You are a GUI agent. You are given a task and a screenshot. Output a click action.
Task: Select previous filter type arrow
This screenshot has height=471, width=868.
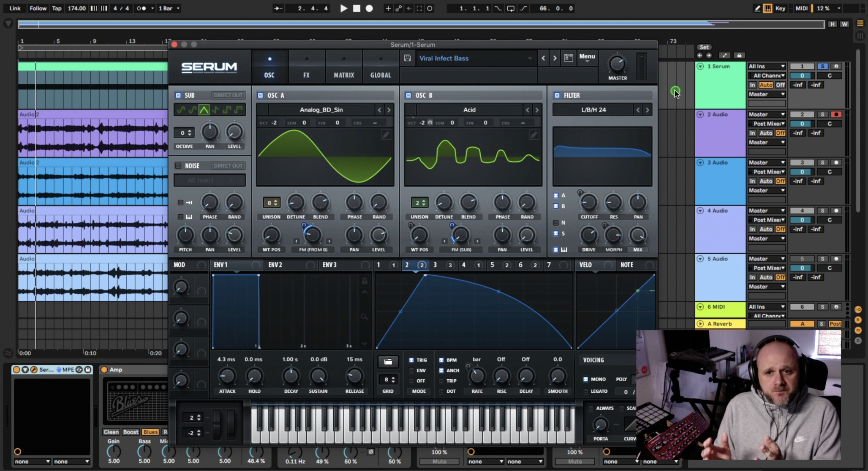coord(638,110)
